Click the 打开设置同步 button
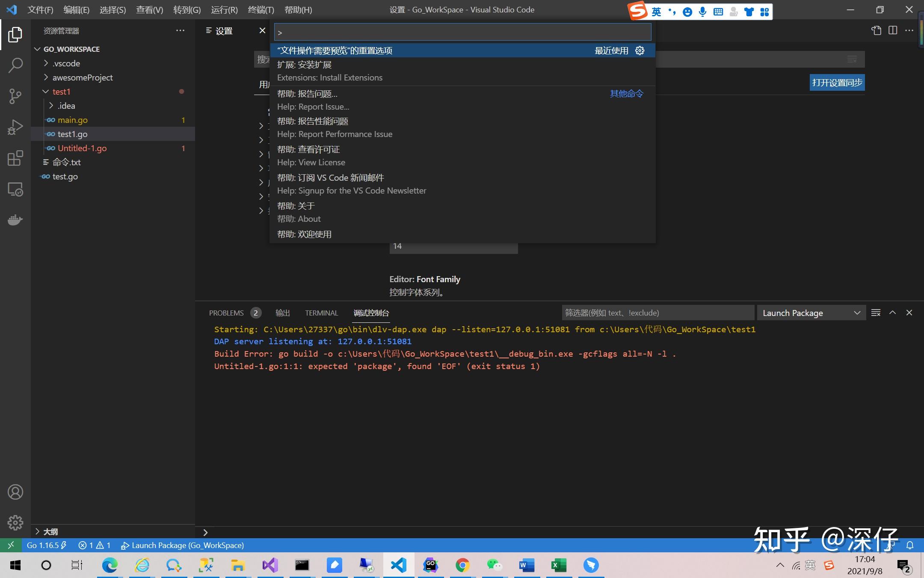 point(837,82)
